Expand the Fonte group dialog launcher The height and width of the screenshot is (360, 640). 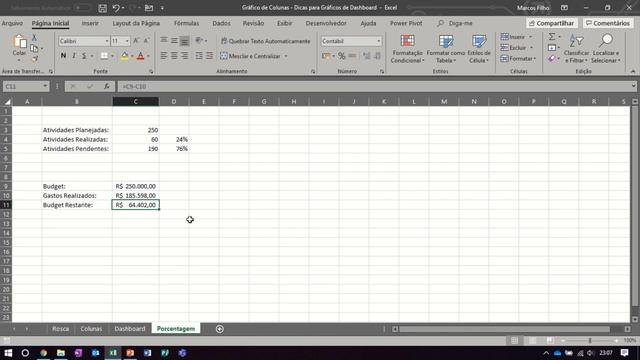151,71
